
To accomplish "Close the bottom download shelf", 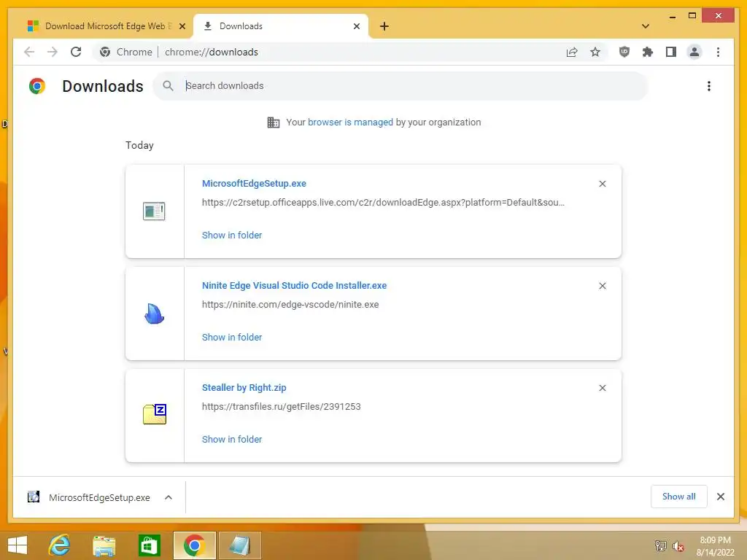I will point(720,497).
